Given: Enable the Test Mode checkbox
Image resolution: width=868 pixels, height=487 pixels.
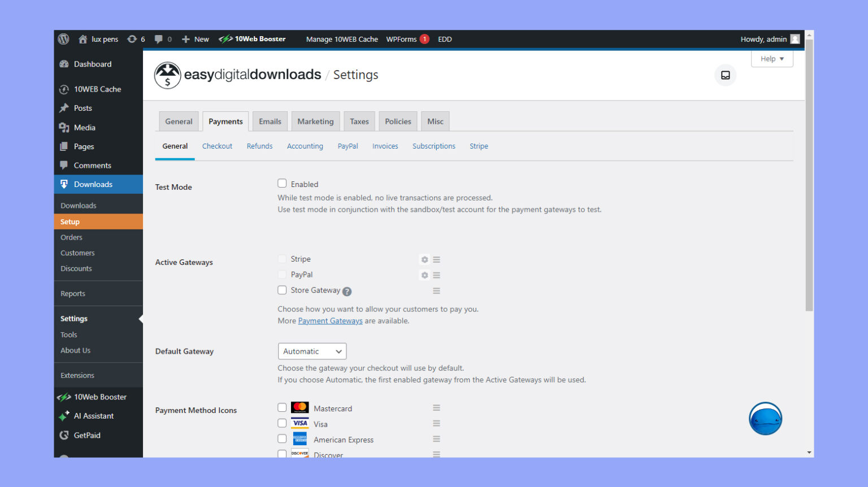Looking at the screenshot, I should 282,183.
